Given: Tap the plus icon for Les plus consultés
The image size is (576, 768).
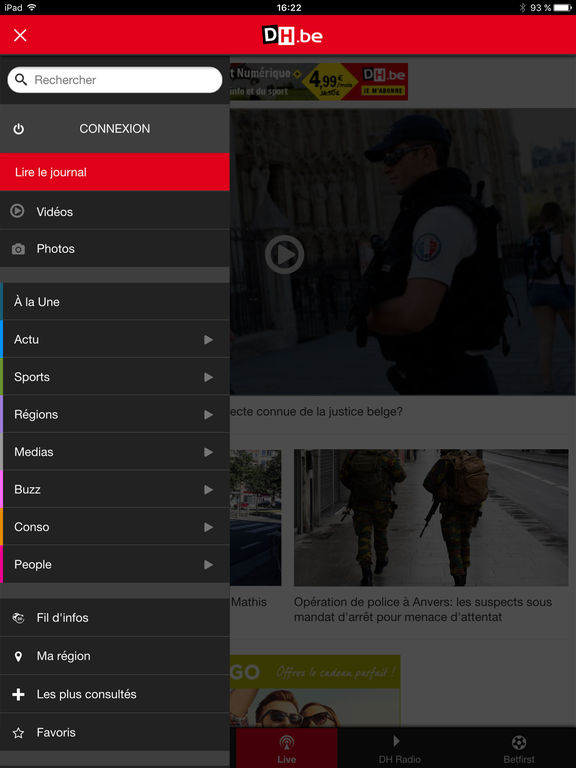Looking at the screenshot, I should tap(18, 694).
